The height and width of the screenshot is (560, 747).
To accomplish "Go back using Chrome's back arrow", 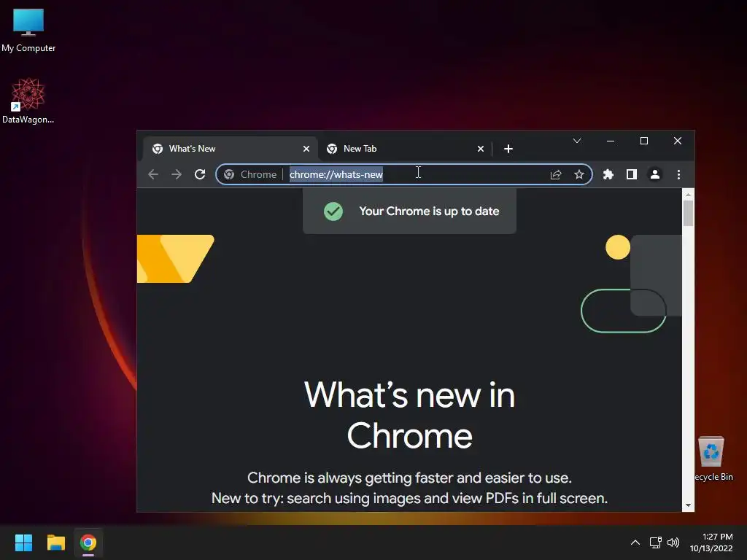I will (153, 174).
